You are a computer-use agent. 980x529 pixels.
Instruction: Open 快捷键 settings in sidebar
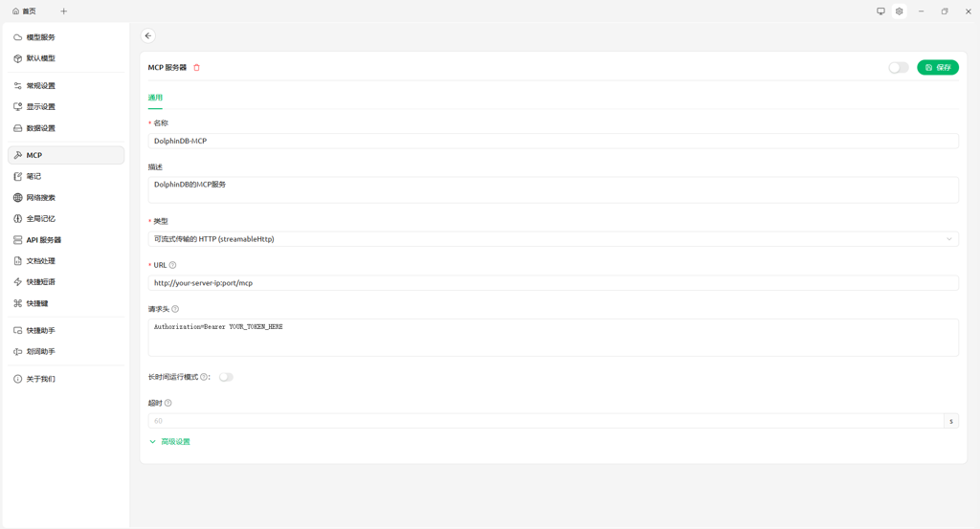pyautogui.click(x=37, y=303)
